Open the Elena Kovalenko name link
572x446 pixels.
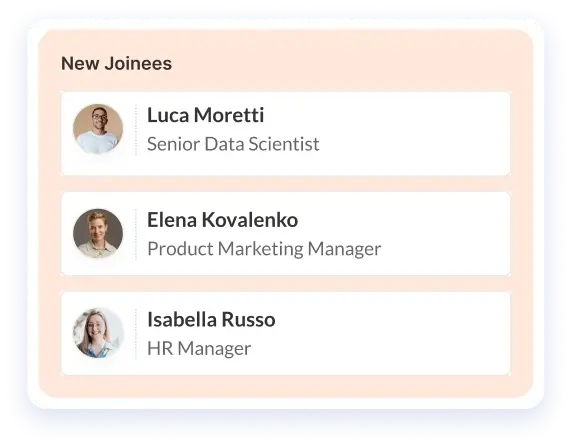coord(223,220)
